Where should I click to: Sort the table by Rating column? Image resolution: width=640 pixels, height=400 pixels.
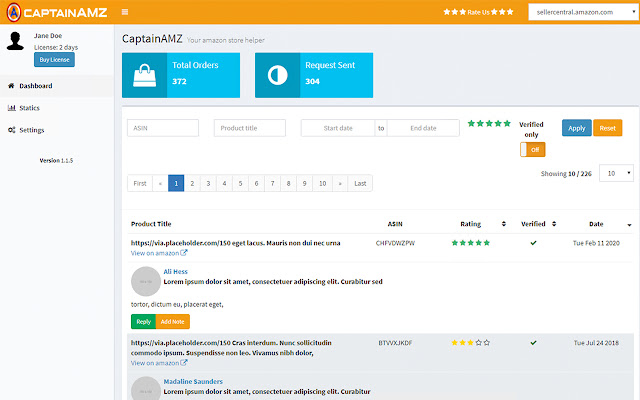503,224
